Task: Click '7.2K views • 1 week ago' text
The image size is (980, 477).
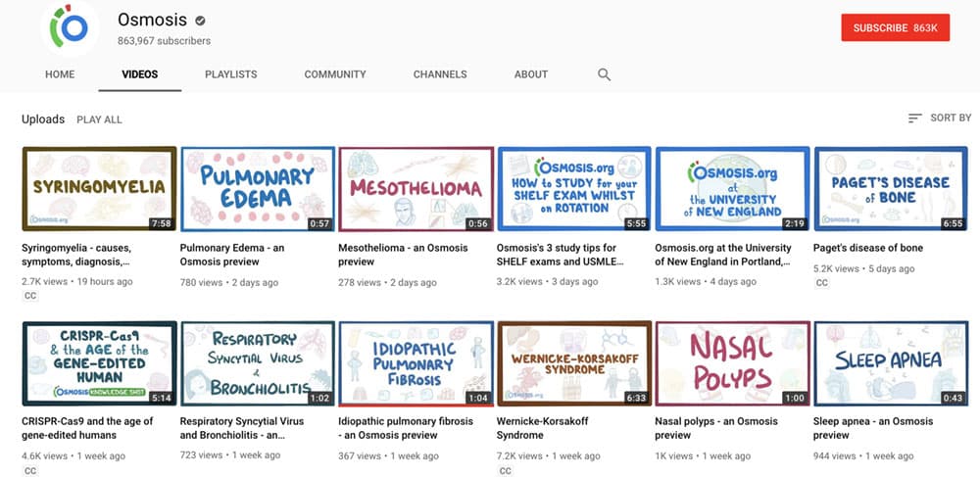Action: [549, 455]
